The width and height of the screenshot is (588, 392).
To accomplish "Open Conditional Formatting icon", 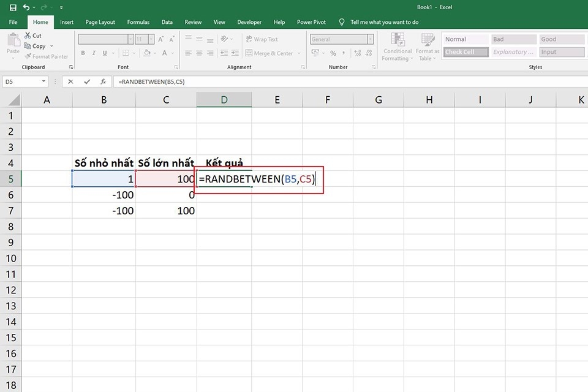I will pyautogui.click(x=398, y=39).
